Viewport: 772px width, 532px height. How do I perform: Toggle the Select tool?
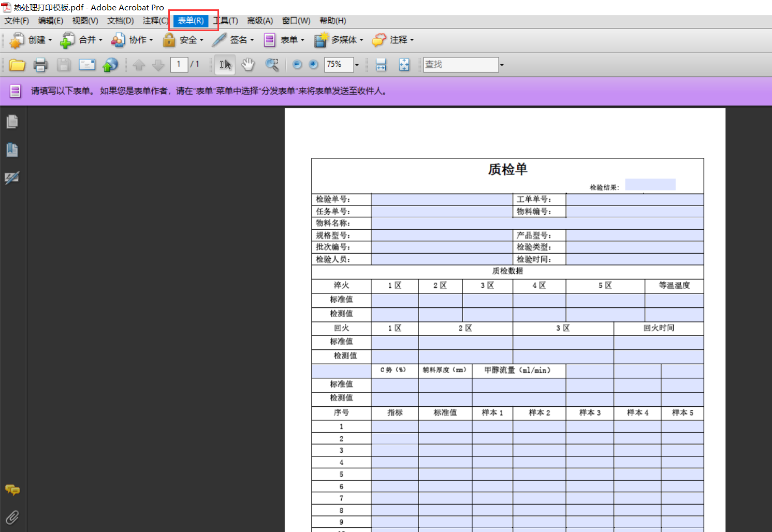pos(224,64)
